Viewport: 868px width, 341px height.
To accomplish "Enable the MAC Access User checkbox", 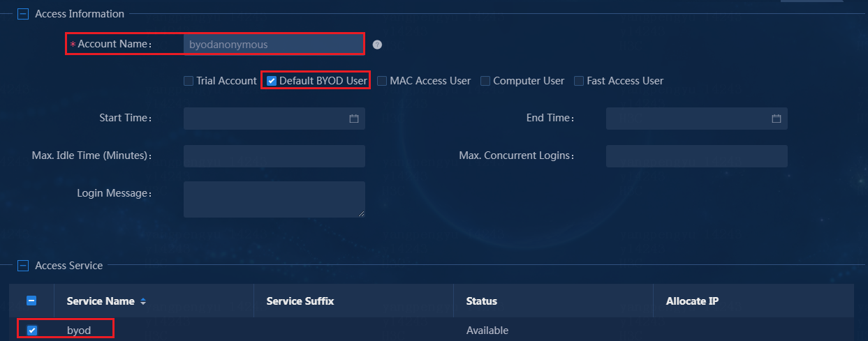I will click(x=382, y=81).
